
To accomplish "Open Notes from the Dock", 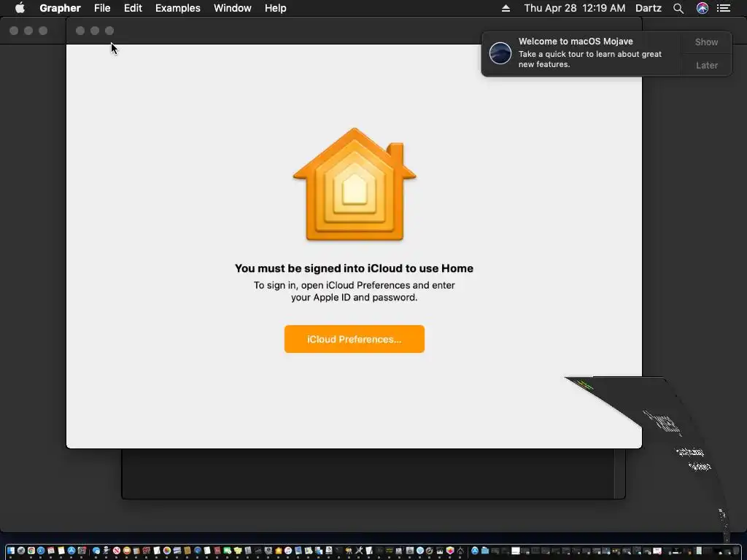I will click(61, 551).
